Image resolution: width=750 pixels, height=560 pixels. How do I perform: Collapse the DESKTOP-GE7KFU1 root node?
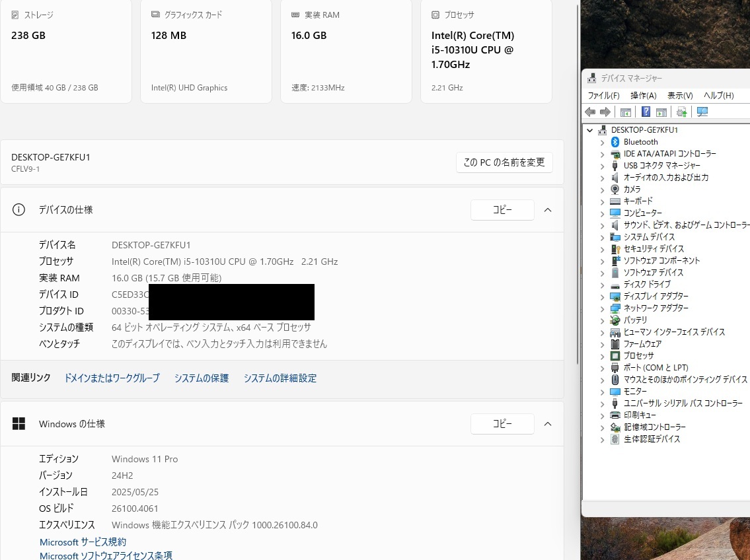coord(590,130)
